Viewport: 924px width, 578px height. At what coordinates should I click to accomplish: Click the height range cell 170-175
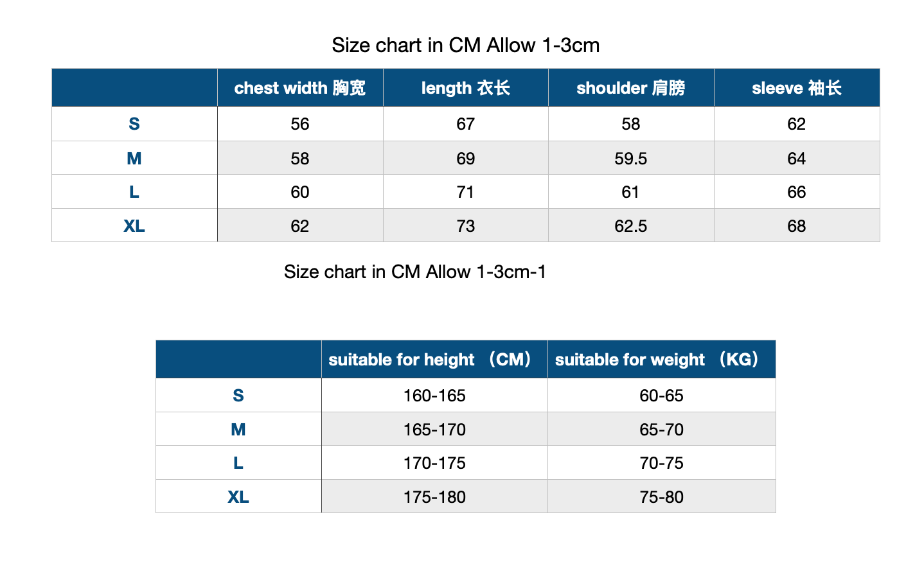click(x=434, y=463)
